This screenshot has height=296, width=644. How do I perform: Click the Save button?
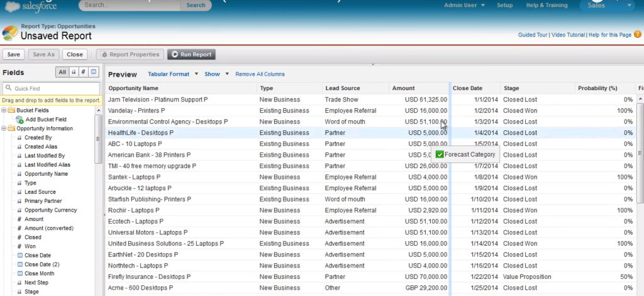[x=14, y=54]
